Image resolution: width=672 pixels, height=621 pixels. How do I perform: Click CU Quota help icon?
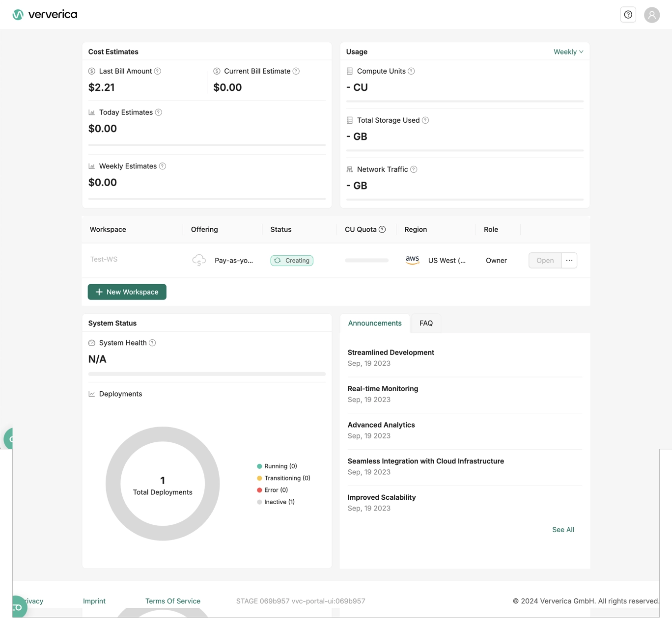coord(382,229)
